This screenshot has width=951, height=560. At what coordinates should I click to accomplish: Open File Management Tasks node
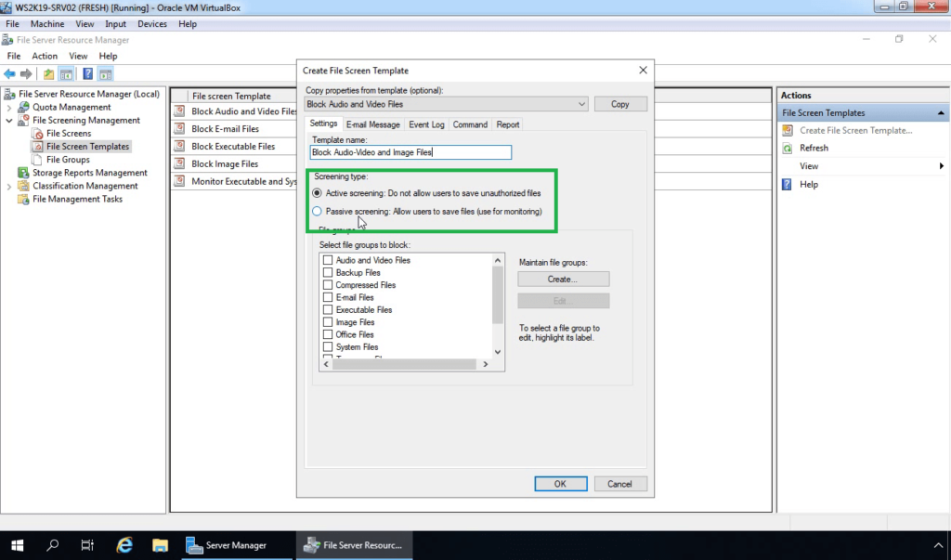coord(78,199)
